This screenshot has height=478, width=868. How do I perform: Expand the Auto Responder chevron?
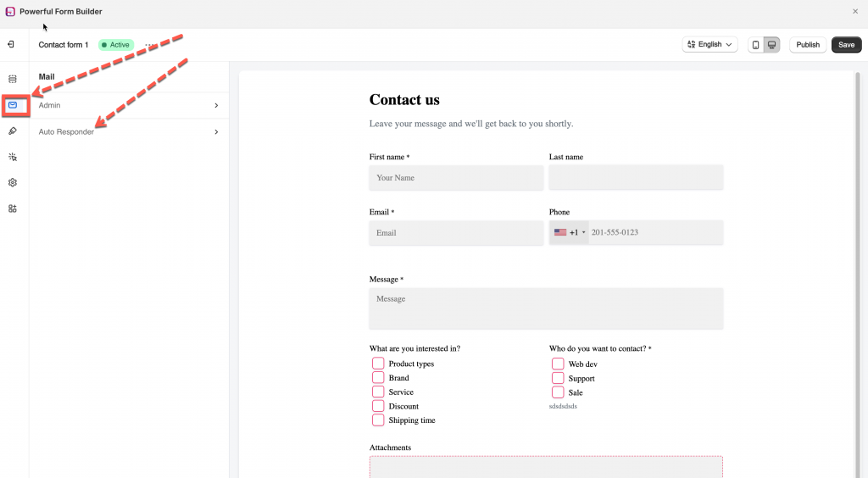[x=216, y=132]
